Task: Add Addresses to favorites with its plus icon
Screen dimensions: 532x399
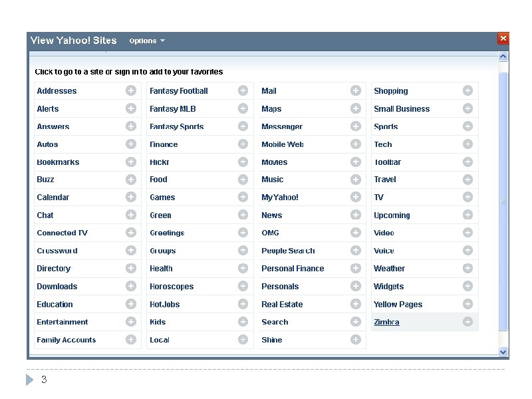Action: tap(130, 90)
